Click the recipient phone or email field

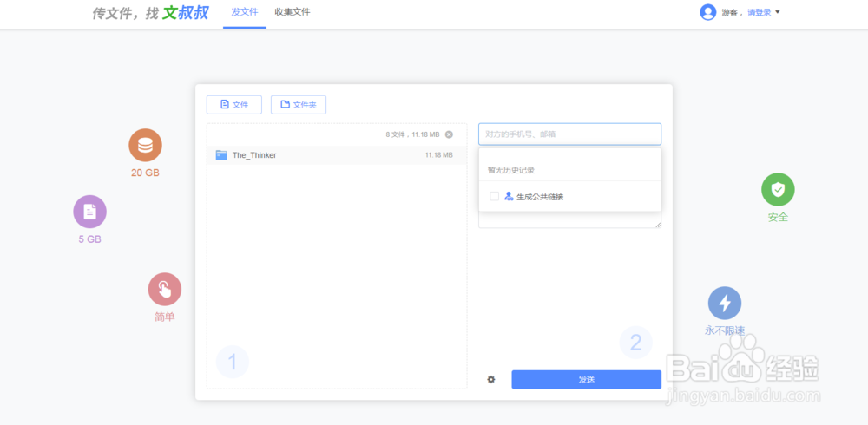coord(569,134)
